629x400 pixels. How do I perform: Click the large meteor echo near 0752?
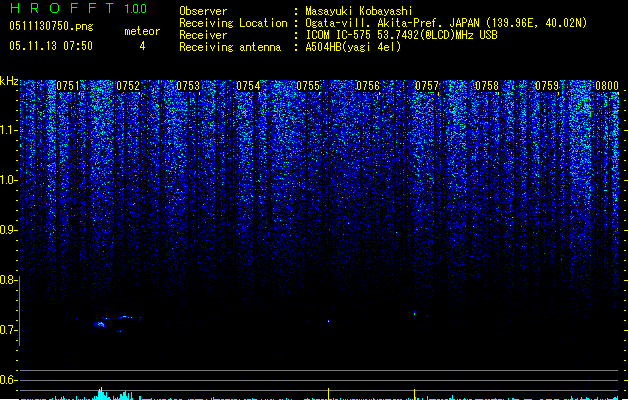coord(116,323)
